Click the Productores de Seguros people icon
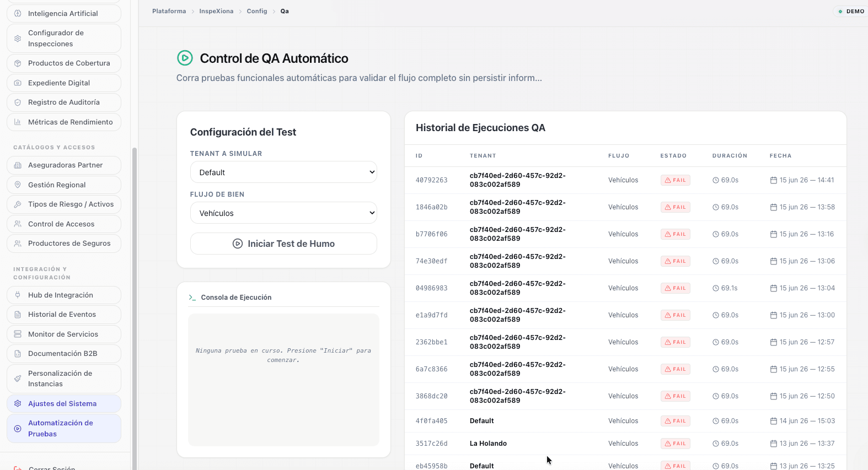 pos(18,244)
